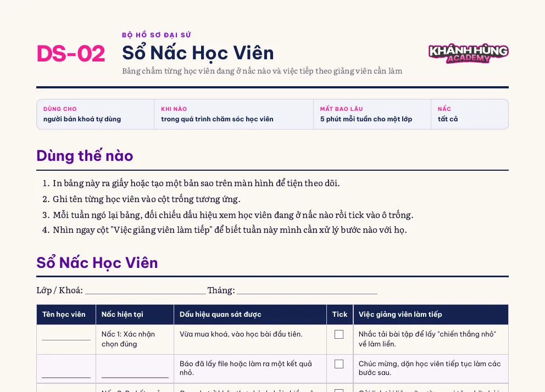Screen dimensions: 545x392
Task: Click '5 phút mỗi tuần cho một lớp'
Action: [x=366, y=119]
